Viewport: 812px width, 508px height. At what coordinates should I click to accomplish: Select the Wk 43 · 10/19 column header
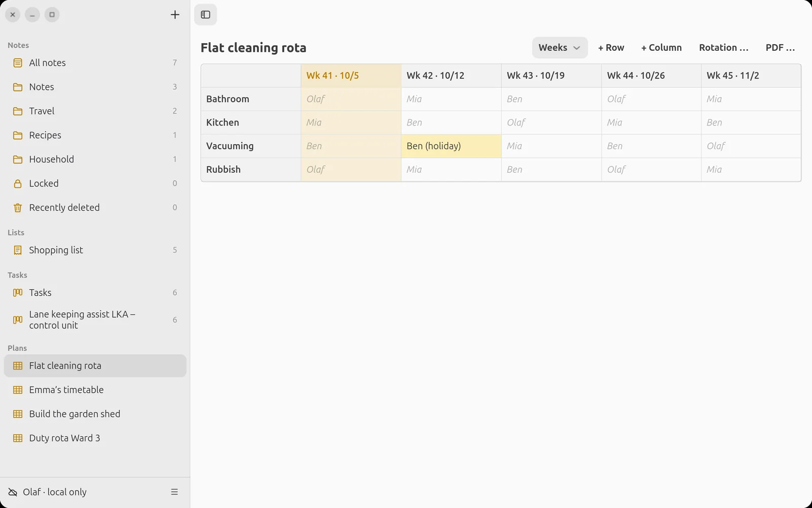pos(552,76)
